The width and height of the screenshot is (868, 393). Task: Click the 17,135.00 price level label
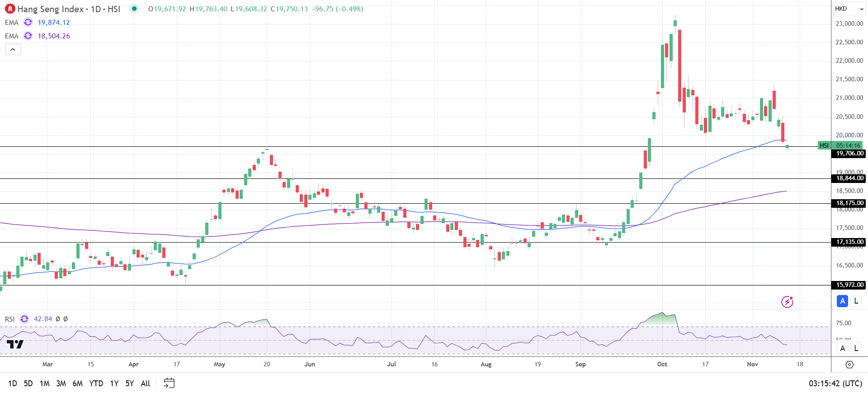click(x=849, y=242)
